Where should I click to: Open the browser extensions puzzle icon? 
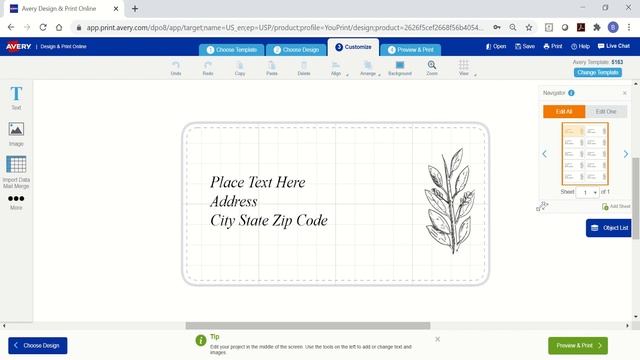597,27
